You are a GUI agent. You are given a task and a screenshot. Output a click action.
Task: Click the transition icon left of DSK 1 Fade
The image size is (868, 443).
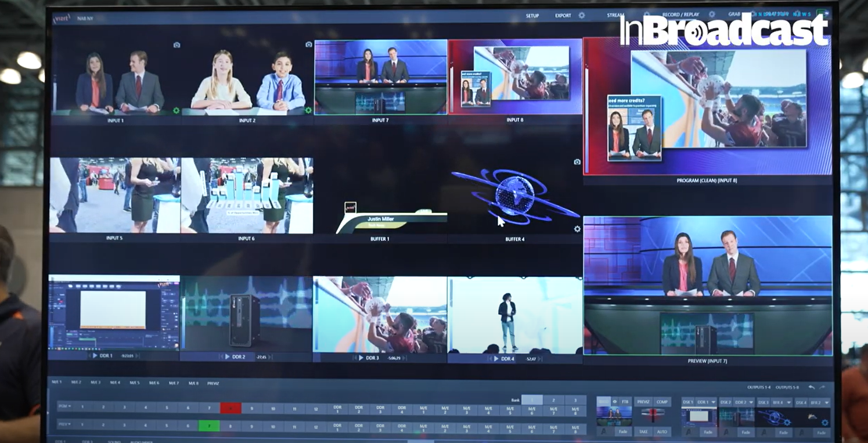(x=690, y=432)
